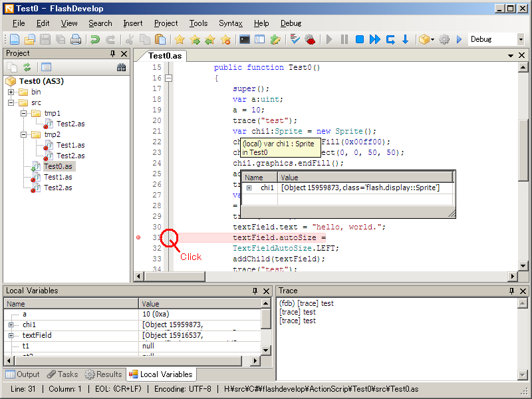Viewport: 532px width, 399px height.
Task: Step over the current line icon
Action: [390, 39]
